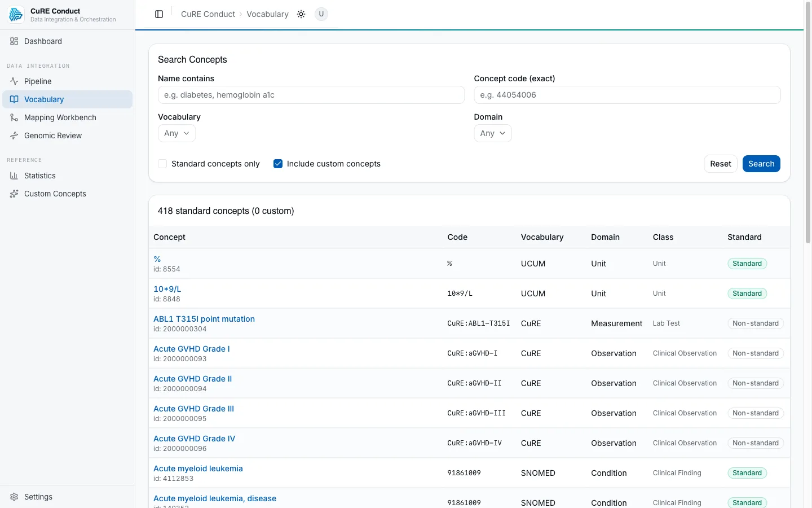Open Acute GVHD Grade II concept
The width and height of the screenshot is (812, 508).
pyautogui.click(x=193, y=379)
